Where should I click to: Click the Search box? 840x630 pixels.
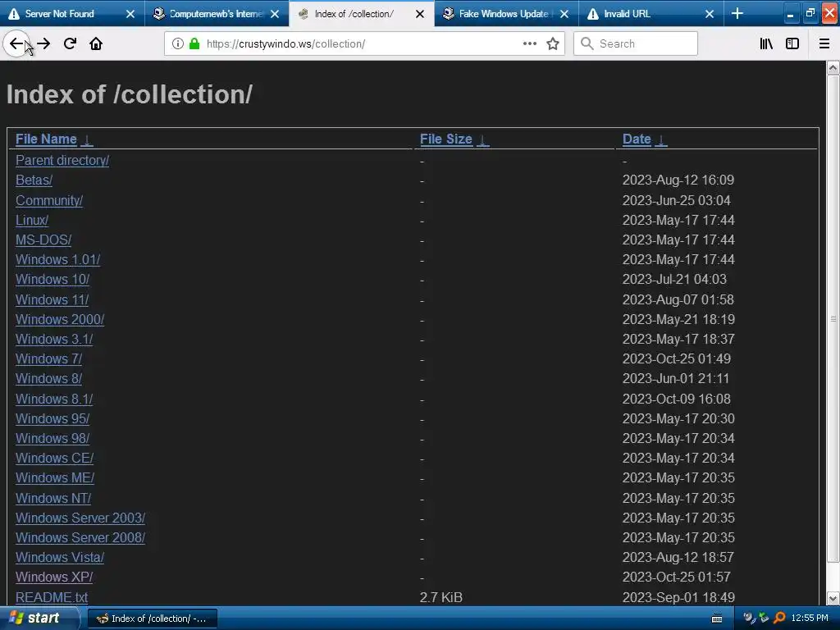pos(636,44)
